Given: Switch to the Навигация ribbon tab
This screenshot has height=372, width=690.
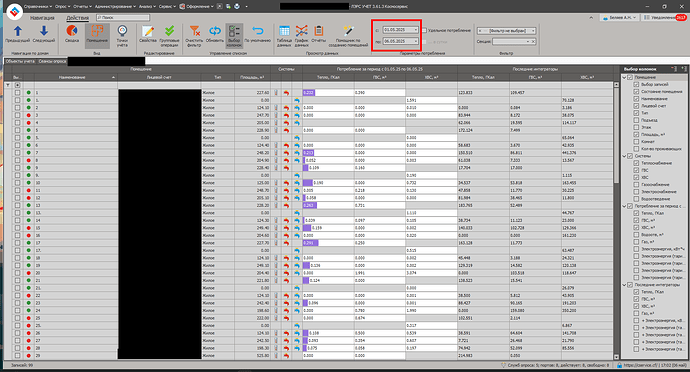Looking at the screenshot, I should [x=42, y=18].
